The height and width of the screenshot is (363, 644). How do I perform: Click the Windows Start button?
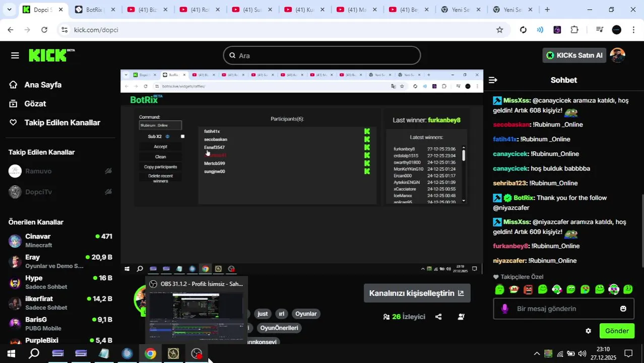[x=11, y=353]
